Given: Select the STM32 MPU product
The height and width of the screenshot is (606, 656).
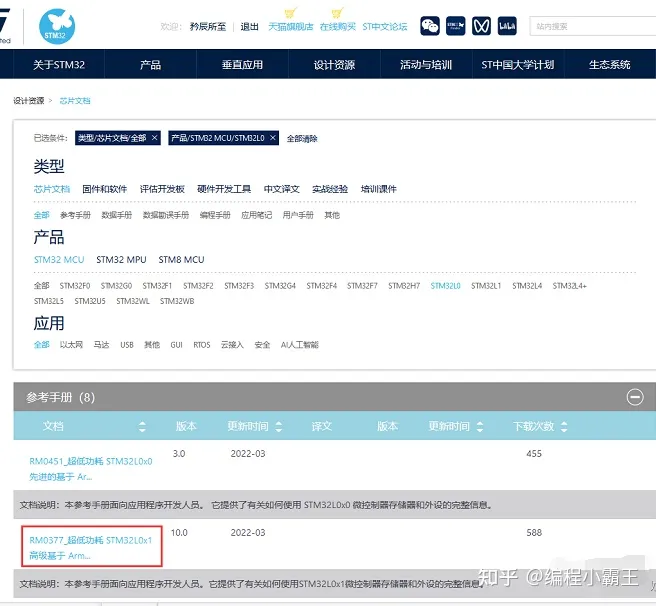Looking at the screenshot, I should (x=121, y=259).
